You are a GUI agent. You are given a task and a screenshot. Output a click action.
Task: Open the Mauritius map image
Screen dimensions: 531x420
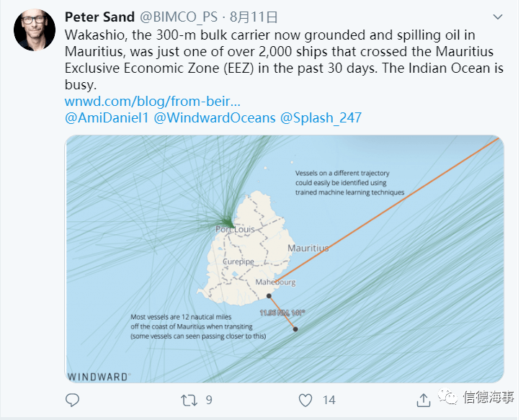pyautogui.click(x=284, y=259)
